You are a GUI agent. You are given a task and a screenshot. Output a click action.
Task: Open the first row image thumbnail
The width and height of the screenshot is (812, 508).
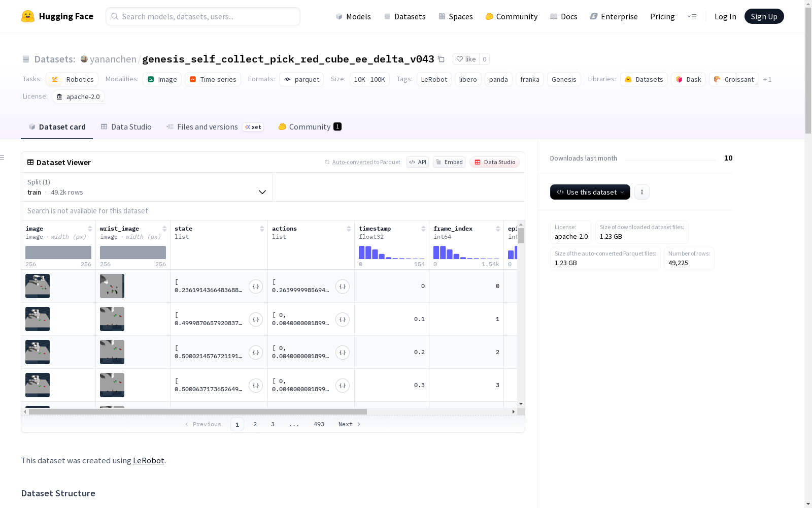pos(38,286)
